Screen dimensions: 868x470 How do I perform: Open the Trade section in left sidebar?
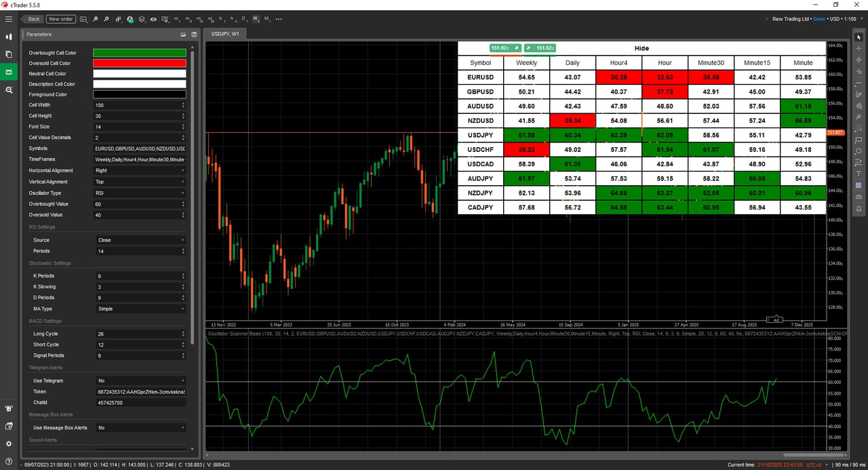9,37
